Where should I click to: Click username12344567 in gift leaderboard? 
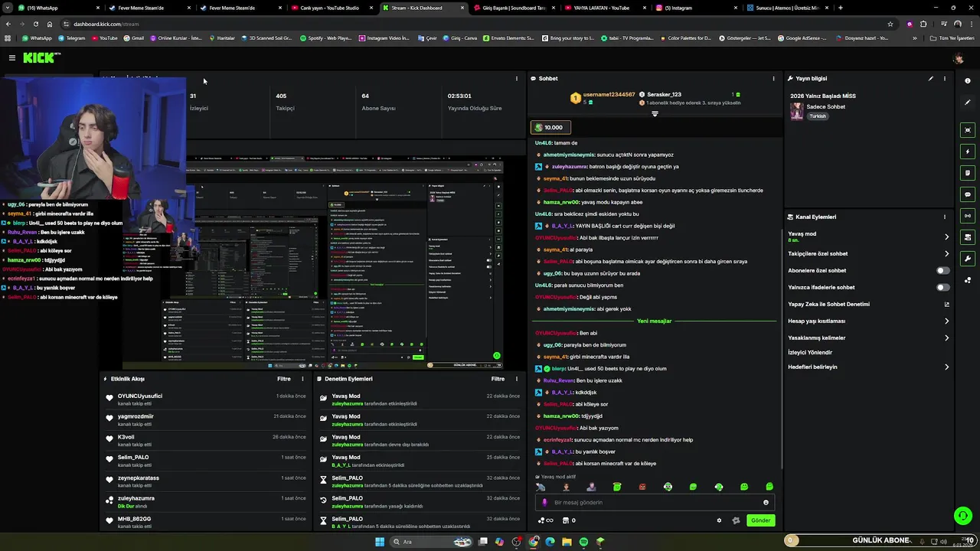click(609, 94)
